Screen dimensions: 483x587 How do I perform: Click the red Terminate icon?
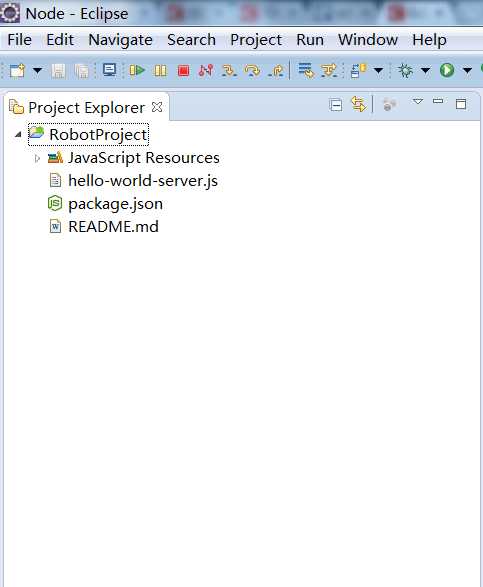183,70
